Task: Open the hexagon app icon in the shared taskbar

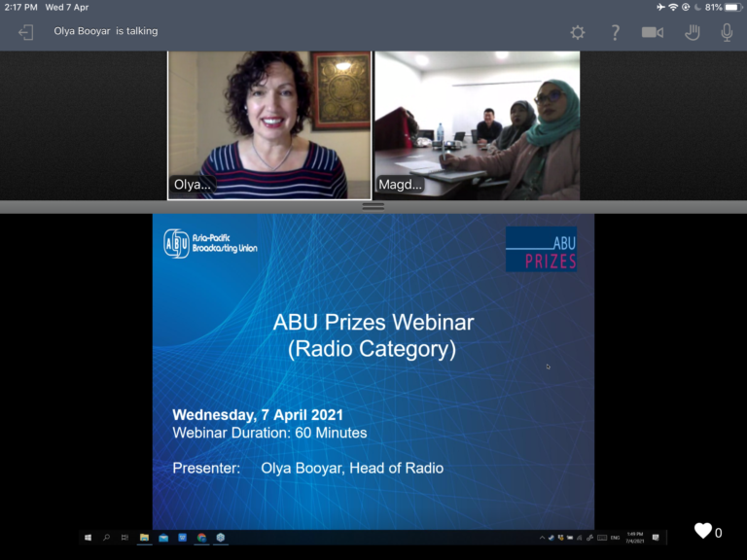Action: pos(220,538)
